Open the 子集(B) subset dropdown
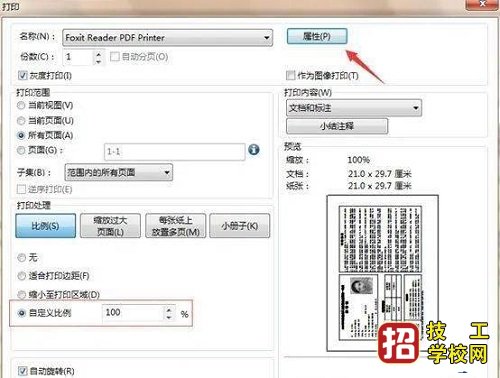 [118, 172]
